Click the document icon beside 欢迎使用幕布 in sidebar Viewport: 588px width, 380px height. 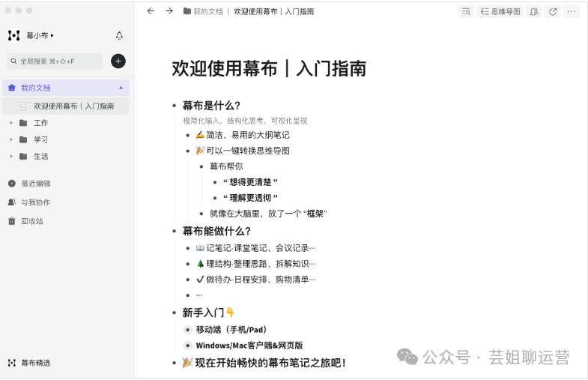click(23, 106)
